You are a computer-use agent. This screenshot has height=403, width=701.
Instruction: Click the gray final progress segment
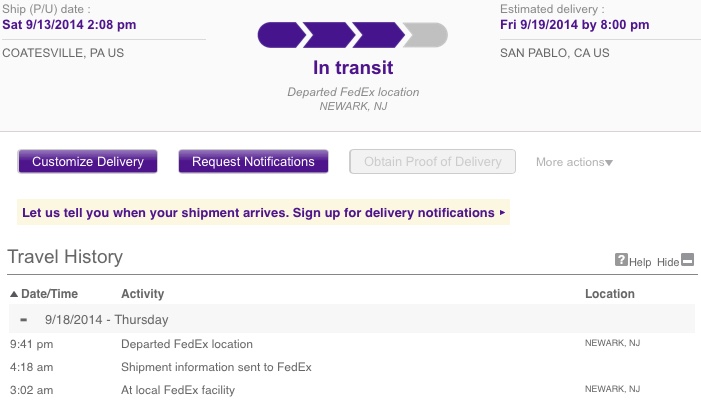426,35
